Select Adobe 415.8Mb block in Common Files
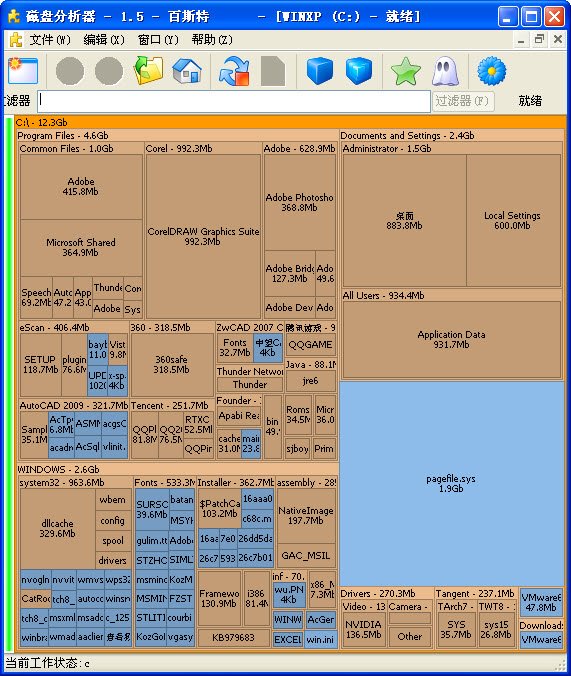The image size is (571, 676). tap(81, 187)
